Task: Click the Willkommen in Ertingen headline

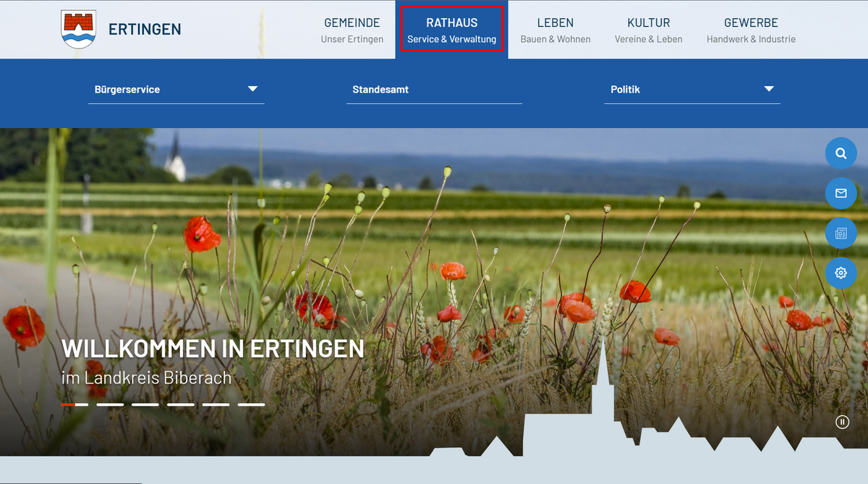Action: [213, 349]
